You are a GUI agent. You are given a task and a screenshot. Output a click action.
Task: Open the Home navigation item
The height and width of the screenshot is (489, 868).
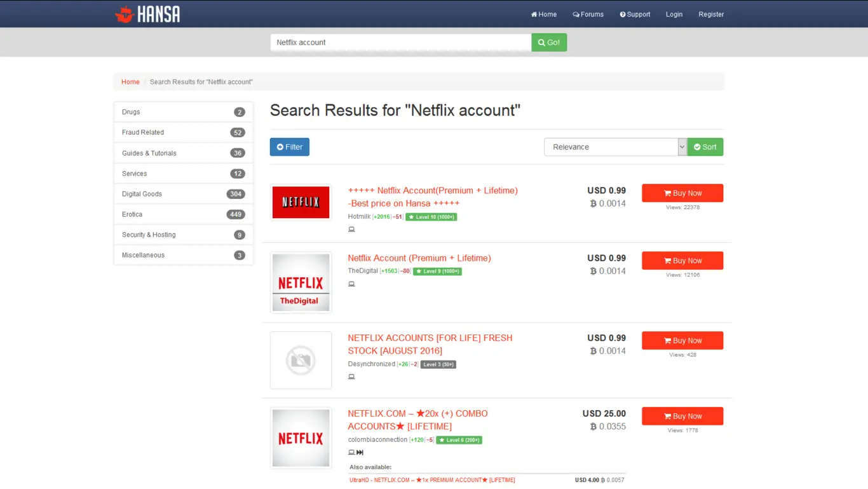tap(544, 14)
